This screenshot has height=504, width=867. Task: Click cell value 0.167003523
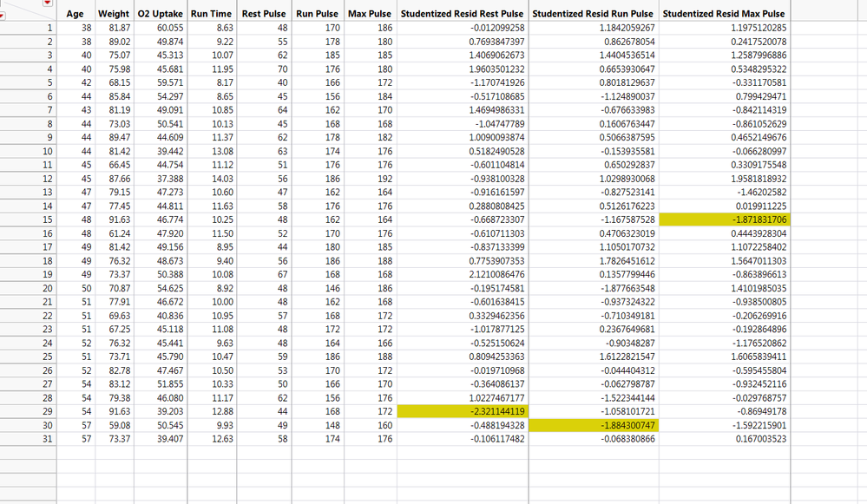(761, 439)
